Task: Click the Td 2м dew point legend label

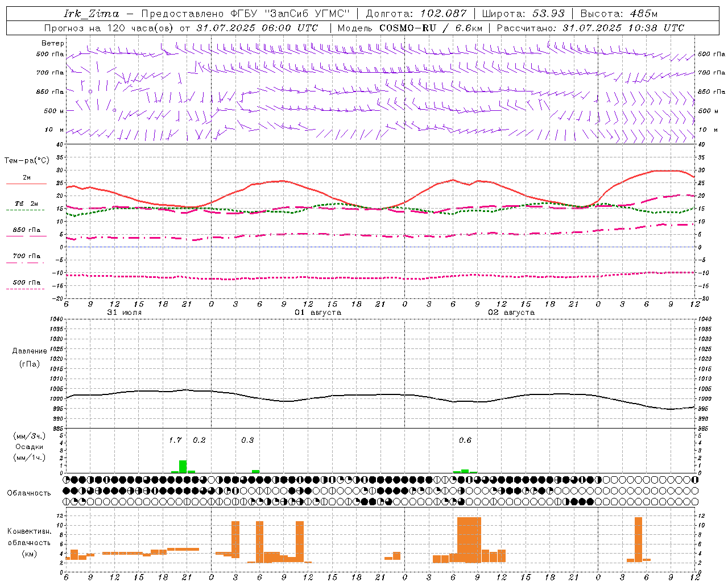Action: tap(27, 203)
